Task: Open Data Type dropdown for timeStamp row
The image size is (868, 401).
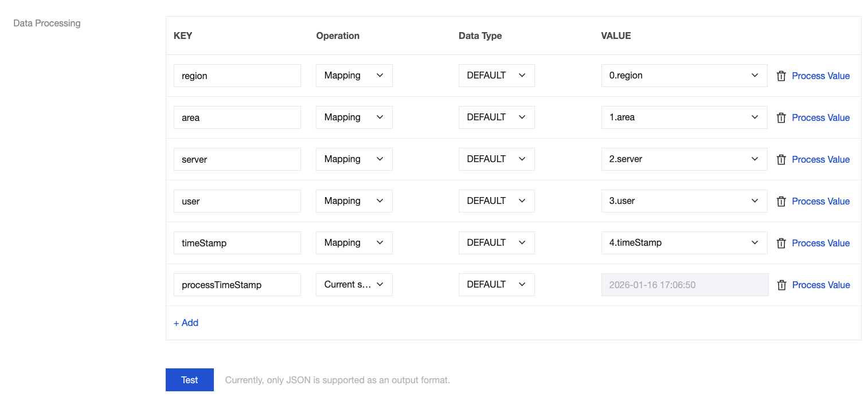Action: click(x=496, y=243)
